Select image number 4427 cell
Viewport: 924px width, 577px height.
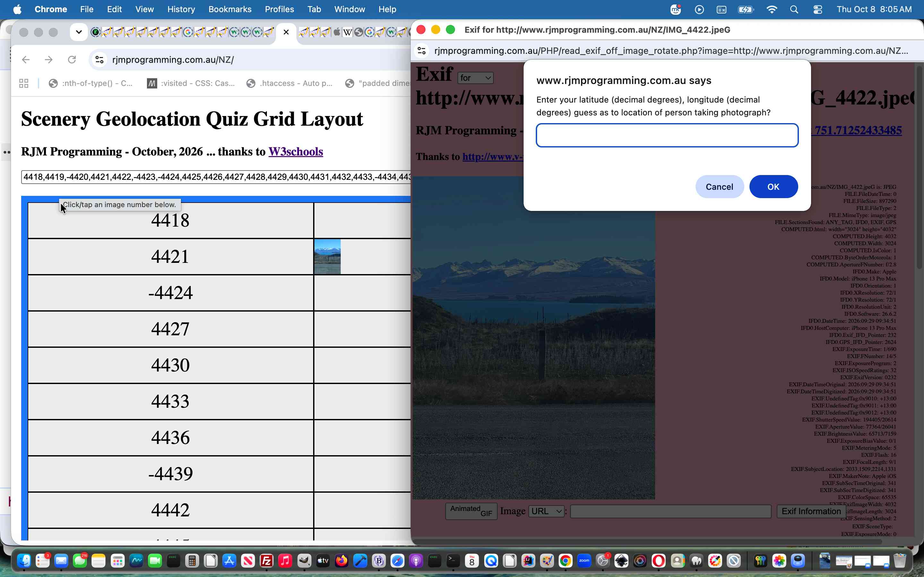pyautogui.click(x=170, y=329)
